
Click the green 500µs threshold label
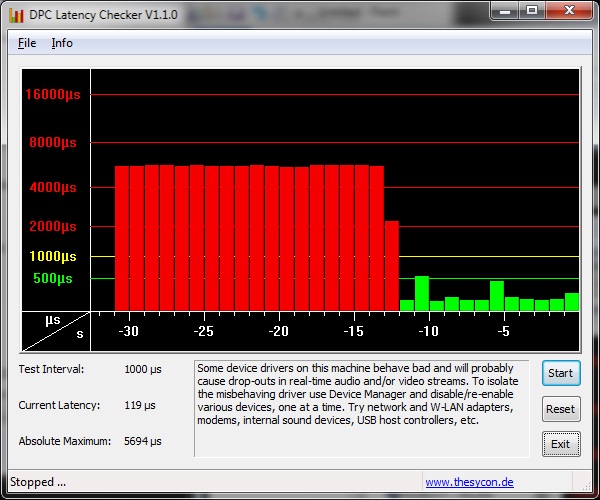[x=53, y=278]
